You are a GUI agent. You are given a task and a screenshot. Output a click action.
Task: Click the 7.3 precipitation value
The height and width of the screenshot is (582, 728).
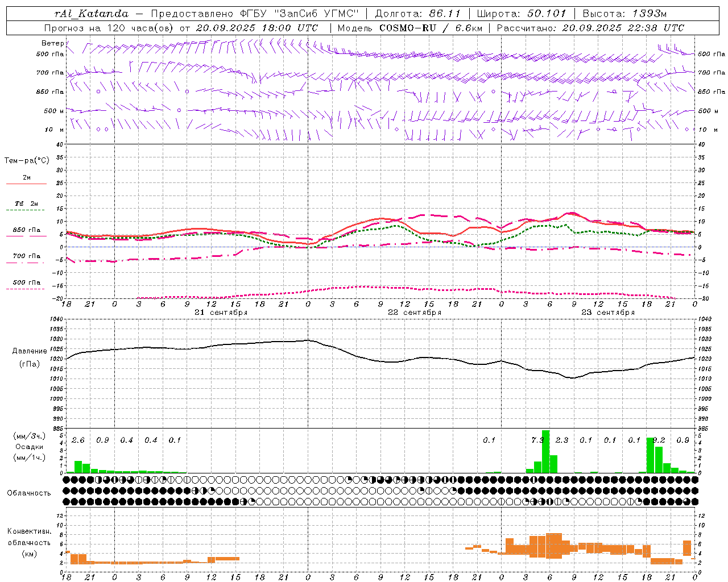pos(537,440)
